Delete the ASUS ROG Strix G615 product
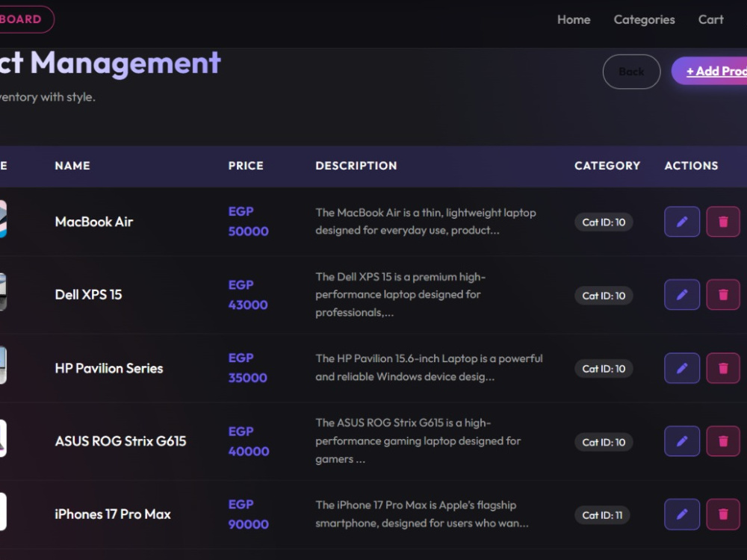Screen dimensions: 747x560 (722, 441)
